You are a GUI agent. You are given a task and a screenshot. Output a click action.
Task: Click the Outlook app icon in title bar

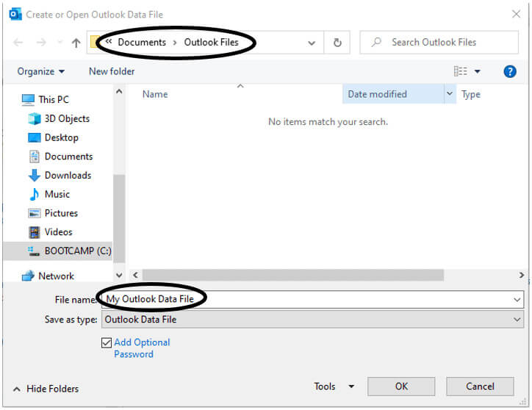[15, 14]
